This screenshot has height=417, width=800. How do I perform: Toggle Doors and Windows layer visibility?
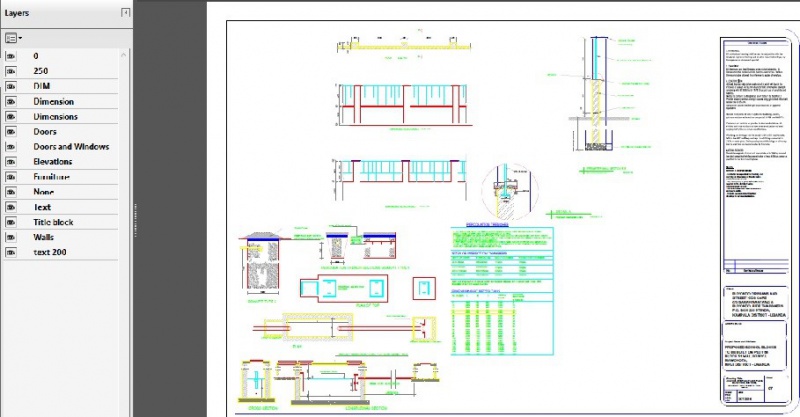11,146
